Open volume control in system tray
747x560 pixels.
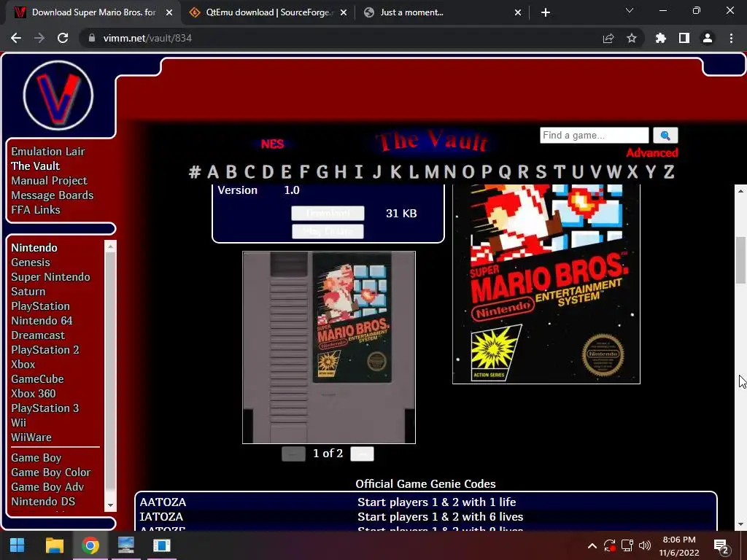[x=645, y=545]
